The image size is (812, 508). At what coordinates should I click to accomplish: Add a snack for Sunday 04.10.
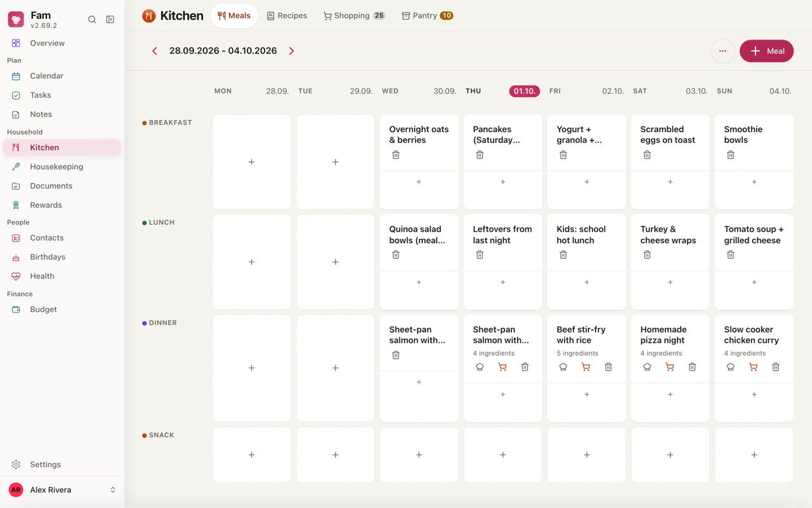click(754, 455)
